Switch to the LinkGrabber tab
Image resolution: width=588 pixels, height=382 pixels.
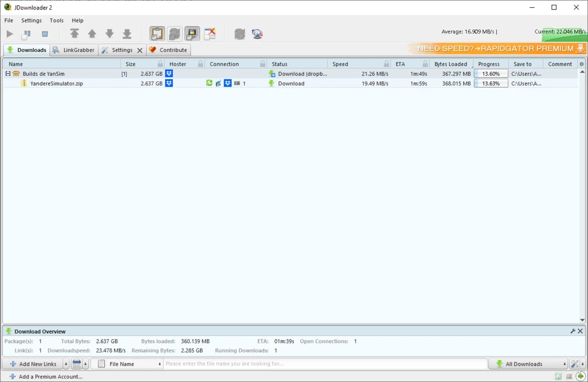(x=74, y=50)
